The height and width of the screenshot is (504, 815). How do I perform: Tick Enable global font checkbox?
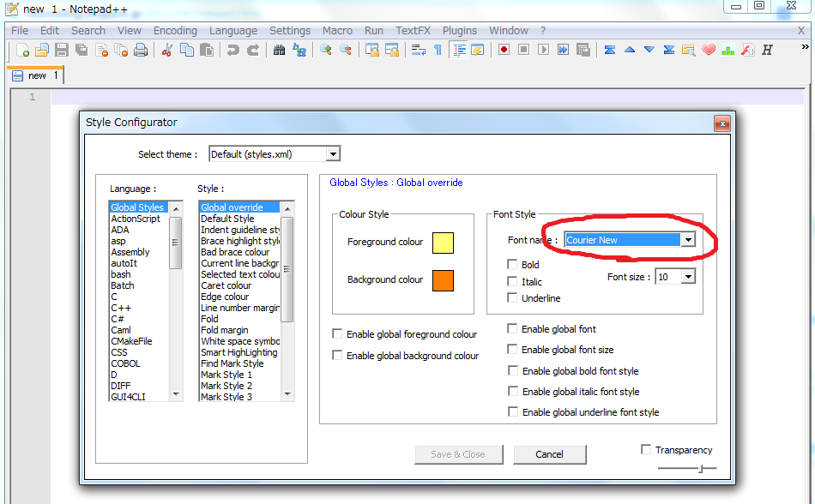coord(512,328)
